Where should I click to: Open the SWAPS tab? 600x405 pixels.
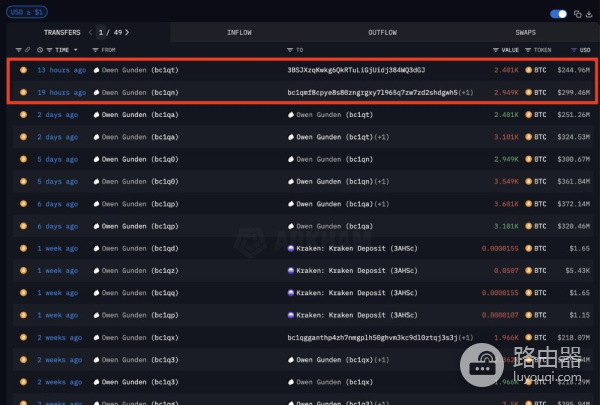525,32
